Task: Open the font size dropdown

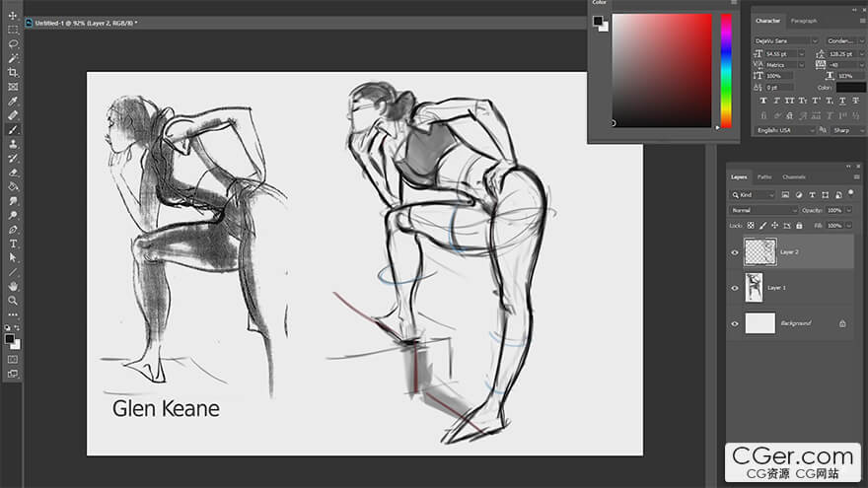Action: pyautogui.click(x=801, y=53)
